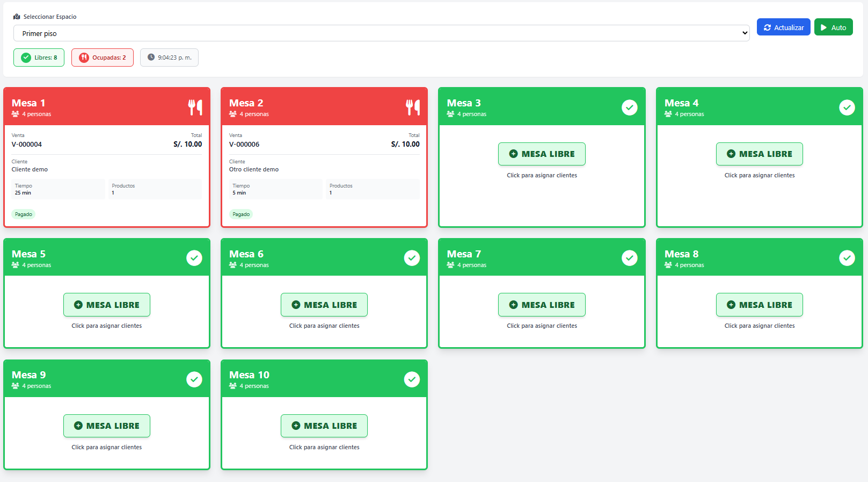Click the fork-and-knife icon on Mesa 1
The width and height of the screenshot is (868, 482).
195,107
